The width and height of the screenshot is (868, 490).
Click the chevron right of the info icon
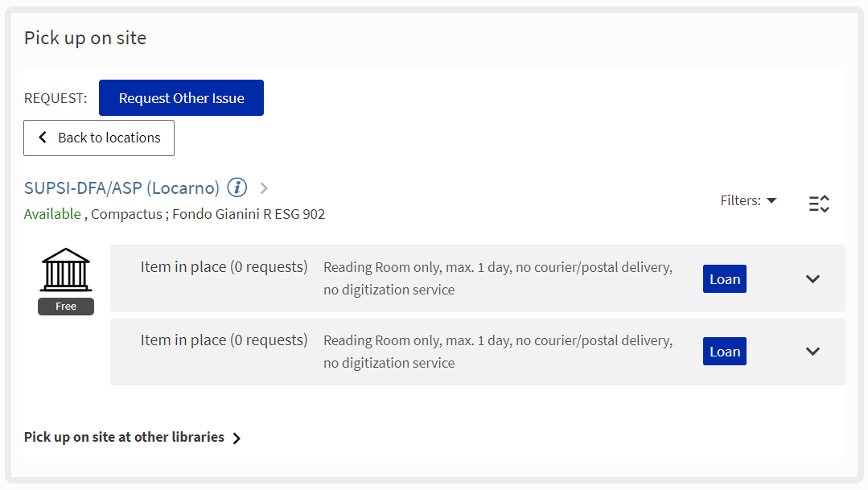click(264, 188)
